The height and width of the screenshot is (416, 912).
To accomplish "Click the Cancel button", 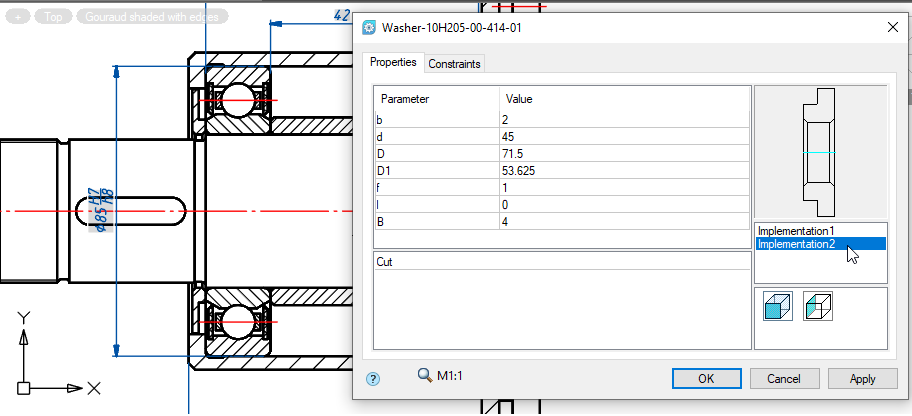I will tap(784, 379).
